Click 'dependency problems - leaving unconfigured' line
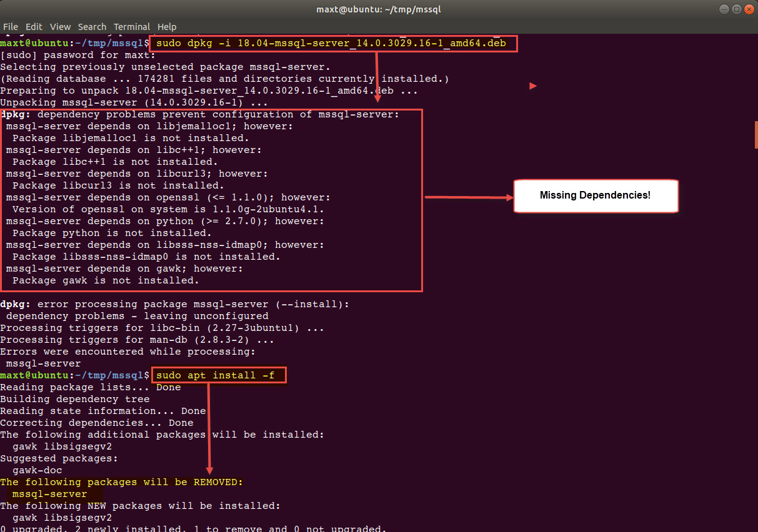Screen dimensions: 758x532 click(x=137, y=317)
